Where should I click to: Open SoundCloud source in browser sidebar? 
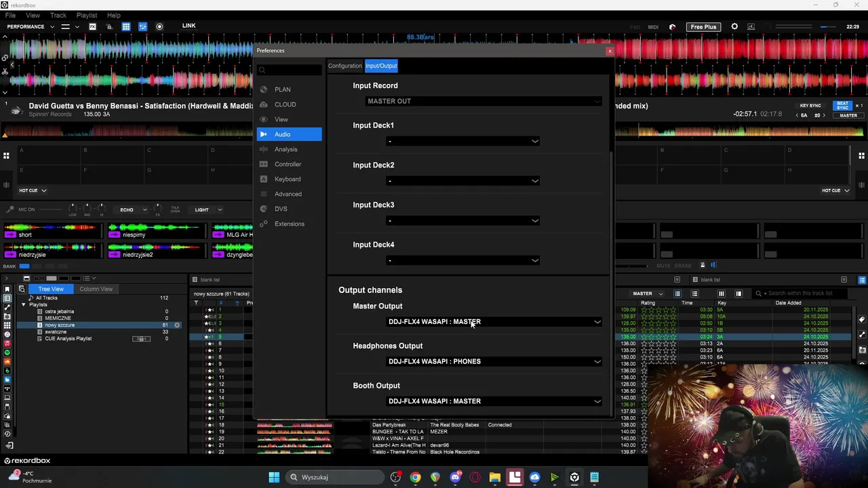7,361
